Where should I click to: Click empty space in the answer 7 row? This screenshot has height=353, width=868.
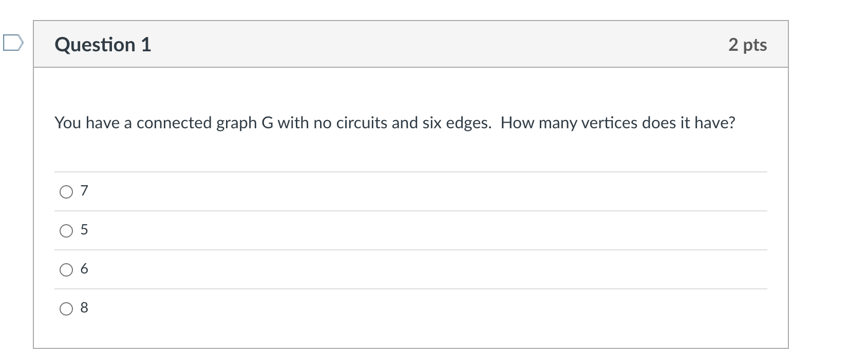411,191
